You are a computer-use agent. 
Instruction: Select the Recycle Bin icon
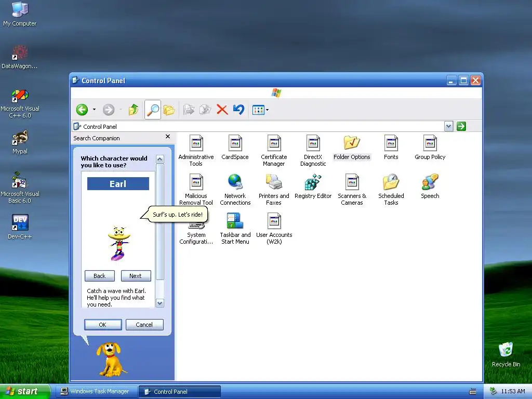tap(506, 355)
